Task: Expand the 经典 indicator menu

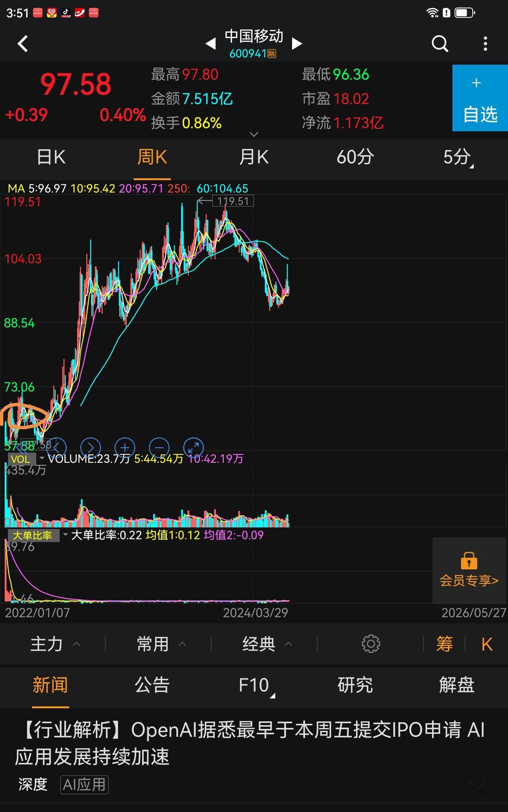Action: click(x=267, y=644)
